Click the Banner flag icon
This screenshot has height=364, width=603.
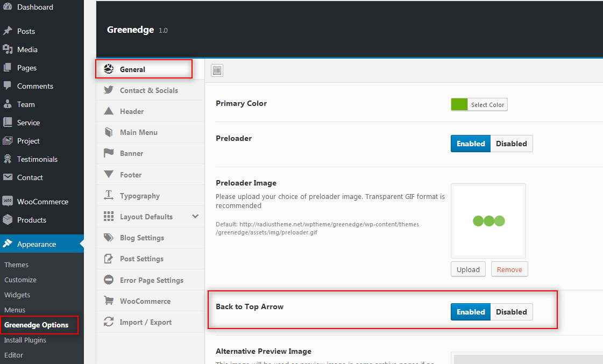tap(109, 153)
